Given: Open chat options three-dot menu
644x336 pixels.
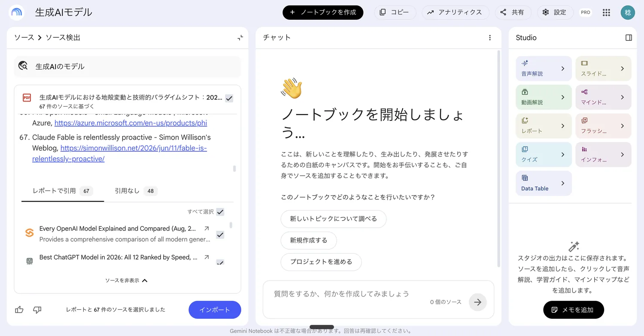Looking at the screenshot, I should coord(490,38).
